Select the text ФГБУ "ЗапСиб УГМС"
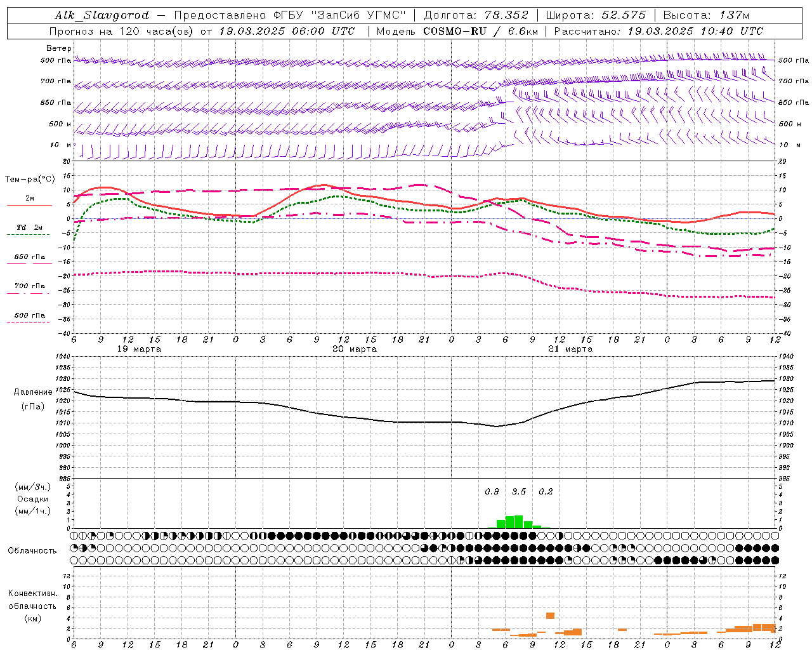This screenshot has width=812, height=650. coord(339,15)
